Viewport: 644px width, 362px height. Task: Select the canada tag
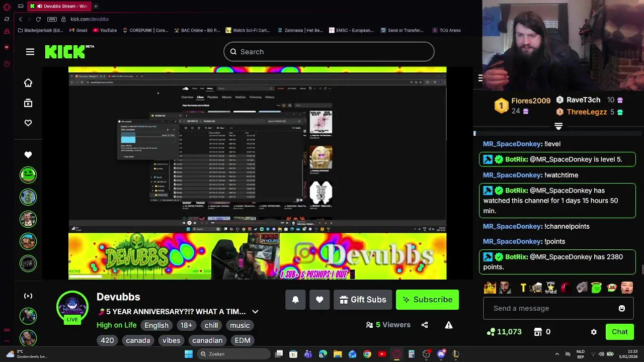pyautogui.click(x=138, y=340)
